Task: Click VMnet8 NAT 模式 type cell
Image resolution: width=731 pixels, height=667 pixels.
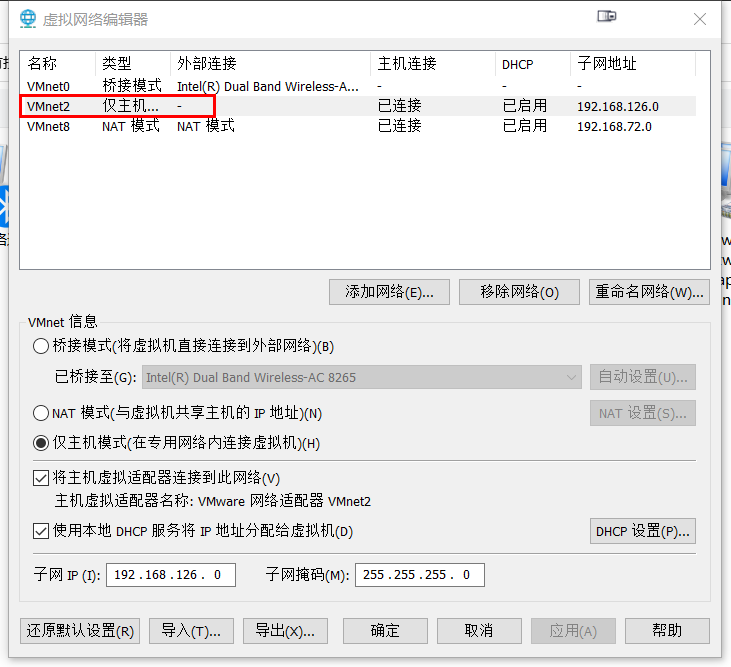Action: pos(131,126)
